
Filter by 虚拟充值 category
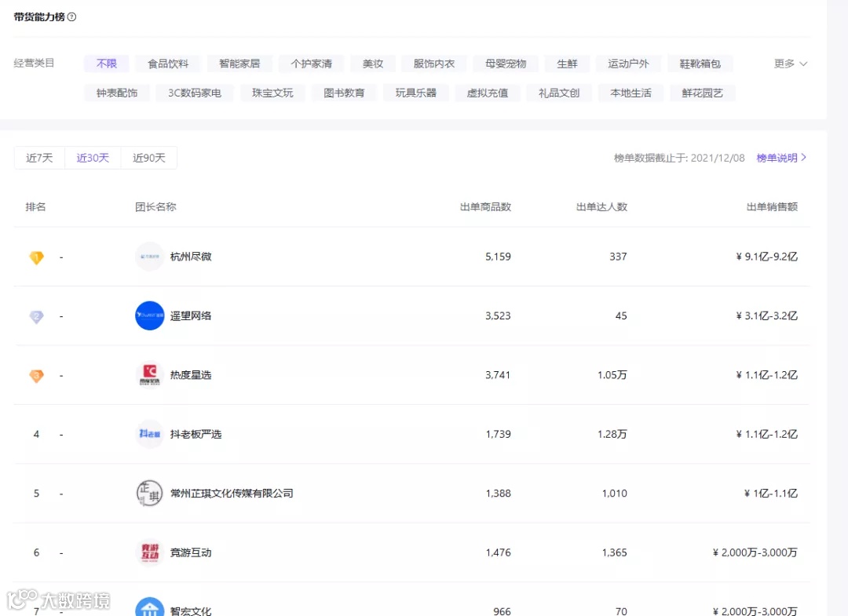(488, 93)
